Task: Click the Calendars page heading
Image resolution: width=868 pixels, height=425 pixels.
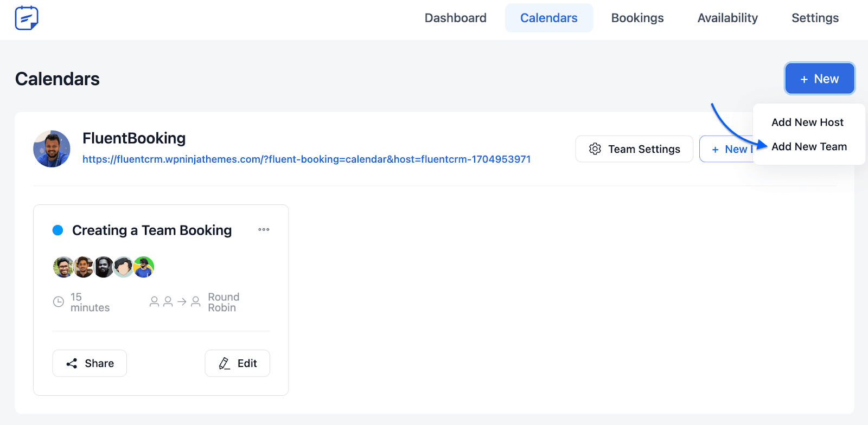Action: (x=58, y=79)
